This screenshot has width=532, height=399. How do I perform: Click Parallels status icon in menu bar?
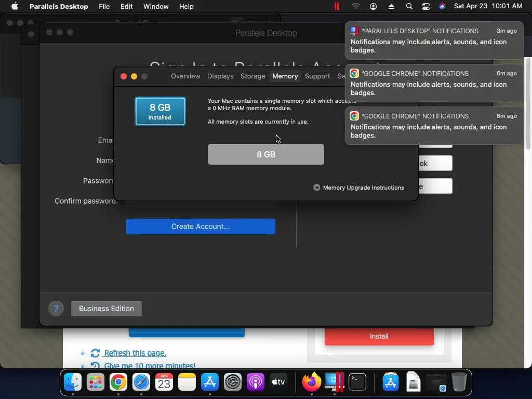(x=337, y=6)
